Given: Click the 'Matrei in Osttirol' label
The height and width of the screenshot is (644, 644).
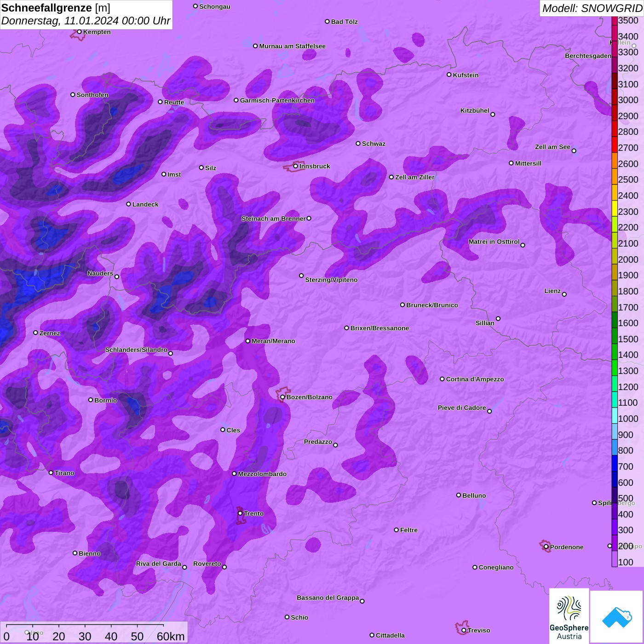Looking at the screenshot, I should (x=494, y=241).
